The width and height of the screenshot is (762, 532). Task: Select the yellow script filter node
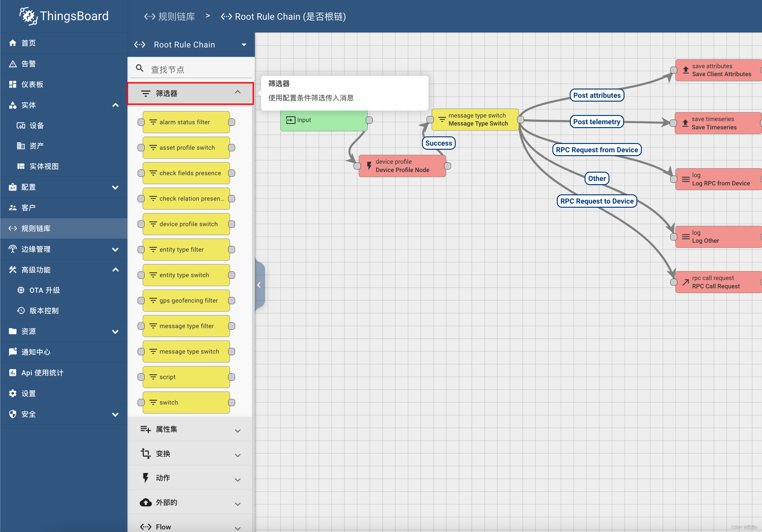pos(186,377)
